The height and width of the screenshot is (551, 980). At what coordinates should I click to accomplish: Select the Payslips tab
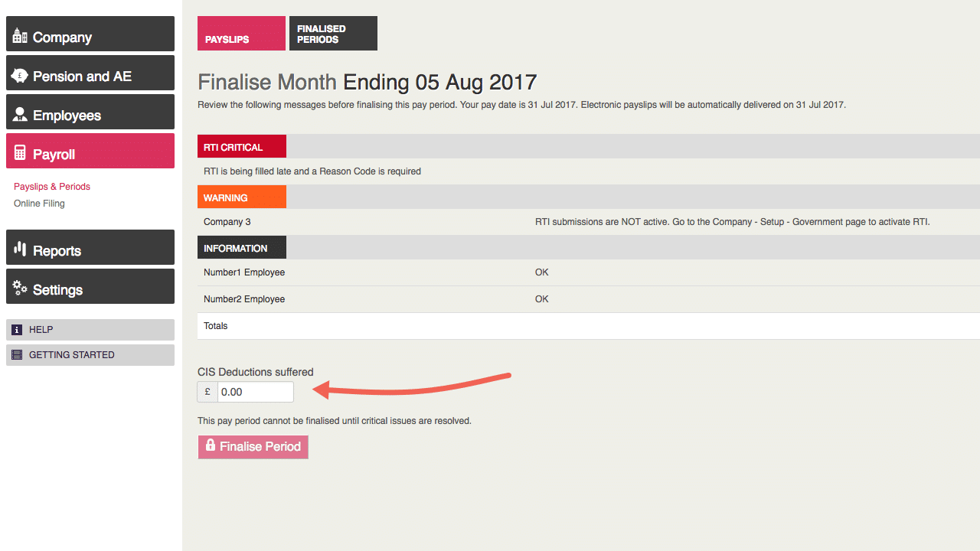[241, 34]
